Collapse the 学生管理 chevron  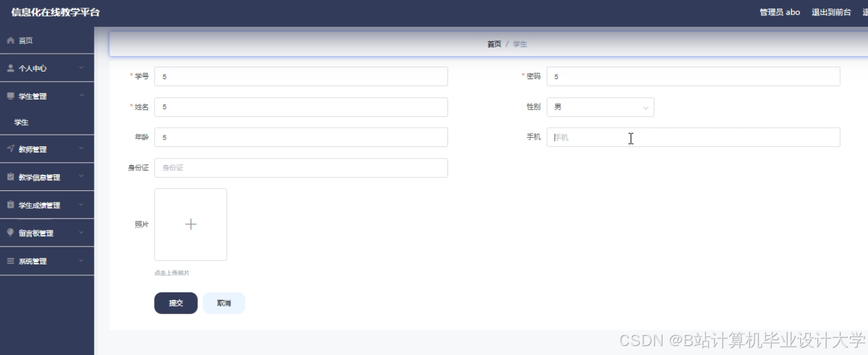click(x=82, y=96)
